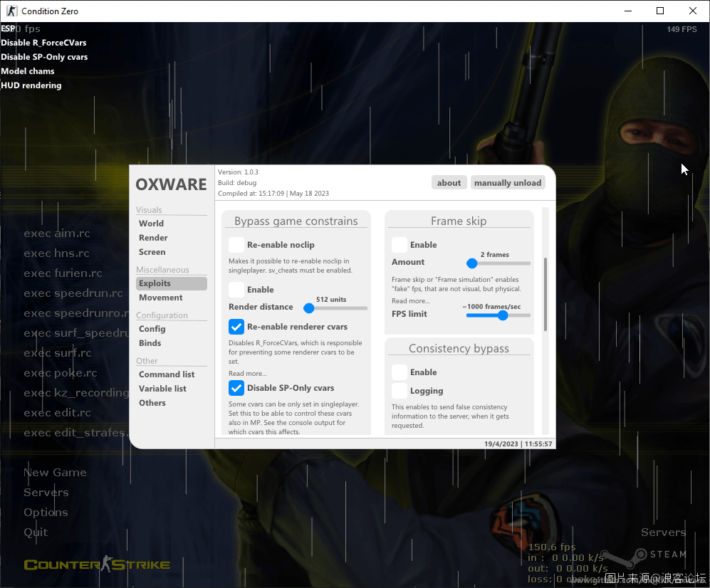The width and height of the screenshot is (710, 588).
Task: Open Servers in the left game menu
Action: pyautogui.click(x=46, y=493)
